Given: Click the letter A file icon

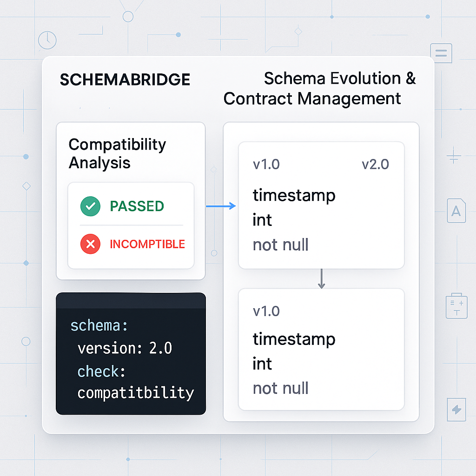Looking at the screenshot, I should [x=456, y=212].
